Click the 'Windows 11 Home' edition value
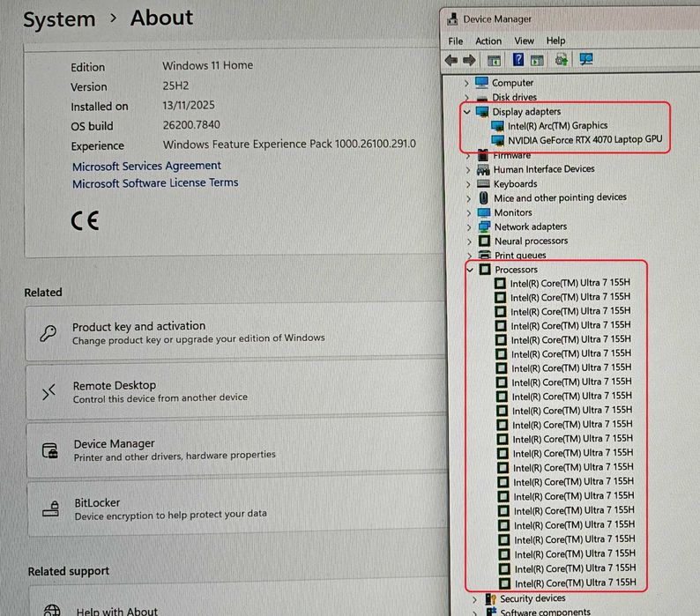 coord(207,65)
